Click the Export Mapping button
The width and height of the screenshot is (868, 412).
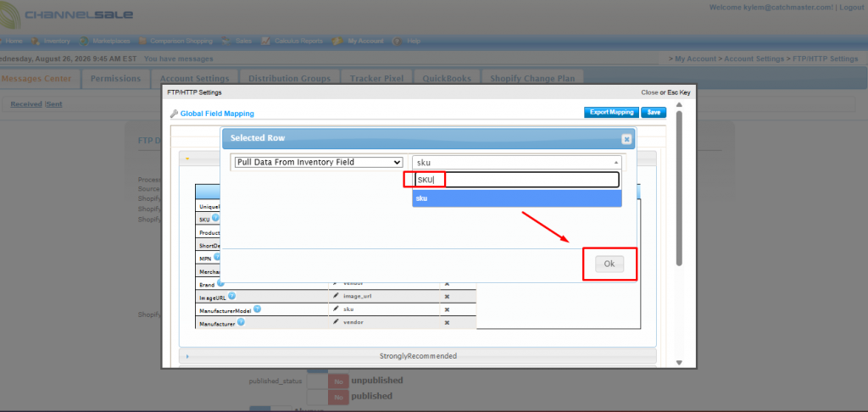(x=611, y=113)
